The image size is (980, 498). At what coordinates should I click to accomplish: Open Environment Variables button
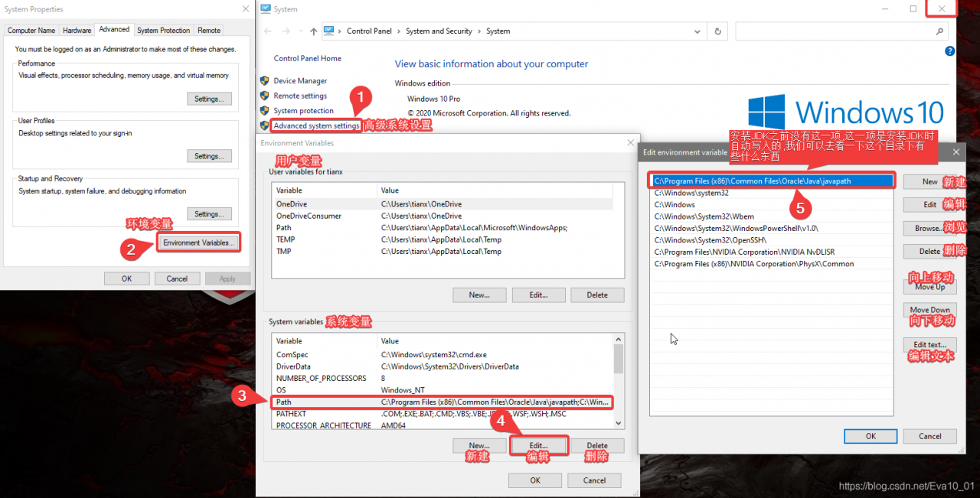(198, 242)
